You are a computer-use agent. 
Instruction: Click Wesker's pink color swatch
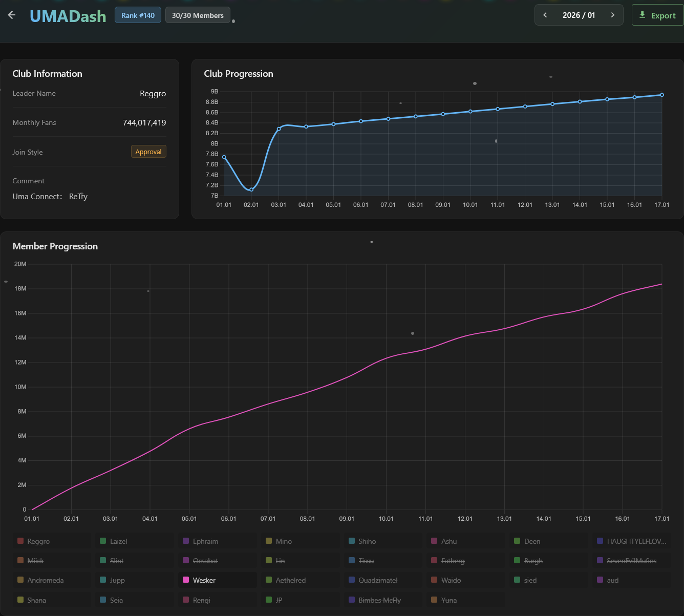(x=186, y=580)
